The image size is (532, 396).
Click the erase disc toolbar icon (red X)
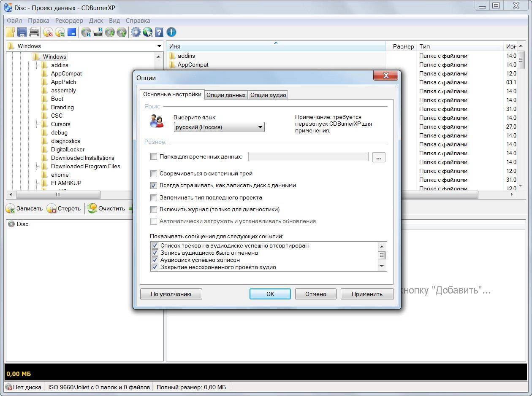(48, 32)
